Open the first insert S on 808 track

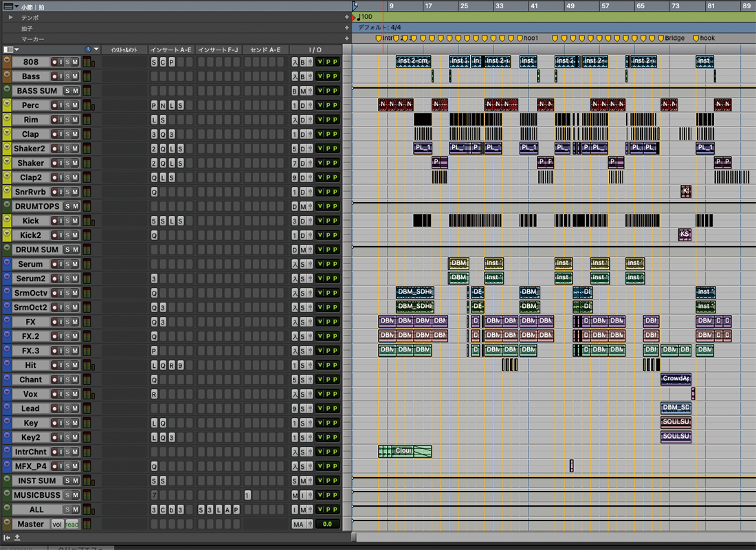coord(154,62)
